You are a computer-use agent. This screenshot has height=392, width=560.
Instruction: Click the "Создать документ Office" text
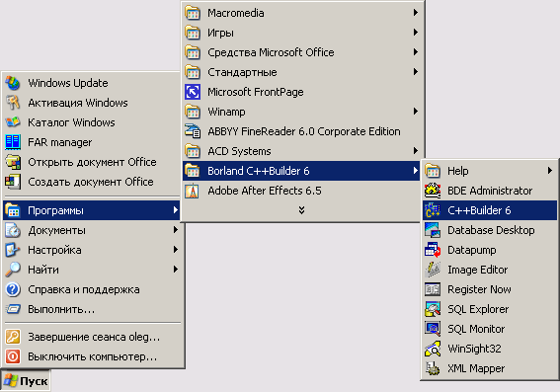[x=91, y=182]
